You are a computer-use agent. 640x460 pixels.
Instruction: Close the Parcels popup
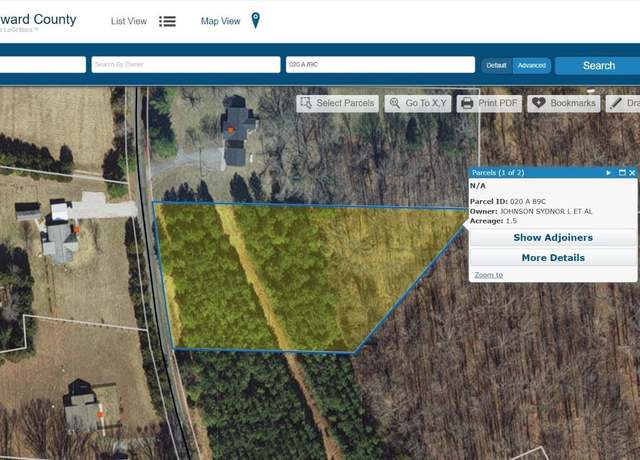tap(632, 173)
